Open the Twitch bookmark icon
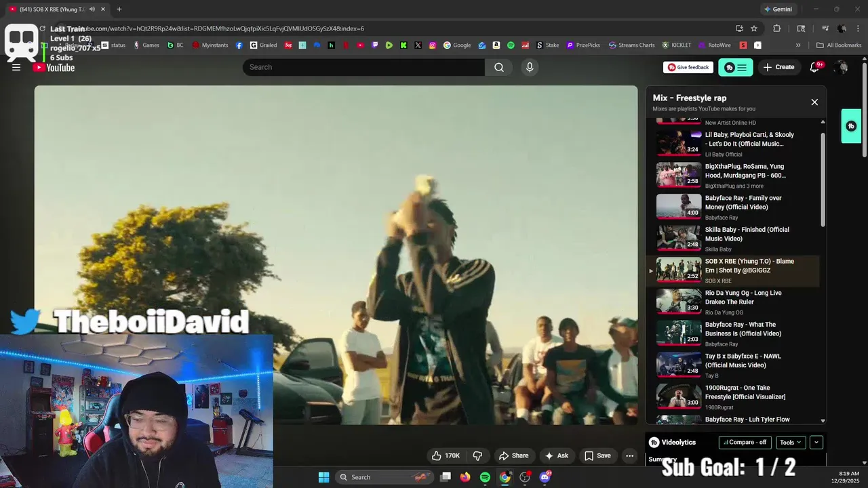Viewport: 868px width, 488px height. click(375, 45)
